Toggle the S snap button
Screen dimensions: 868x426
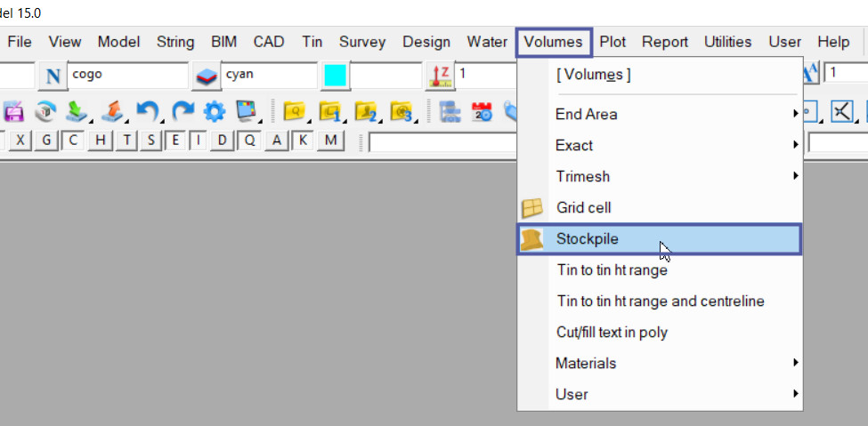(x=151, y=141)
